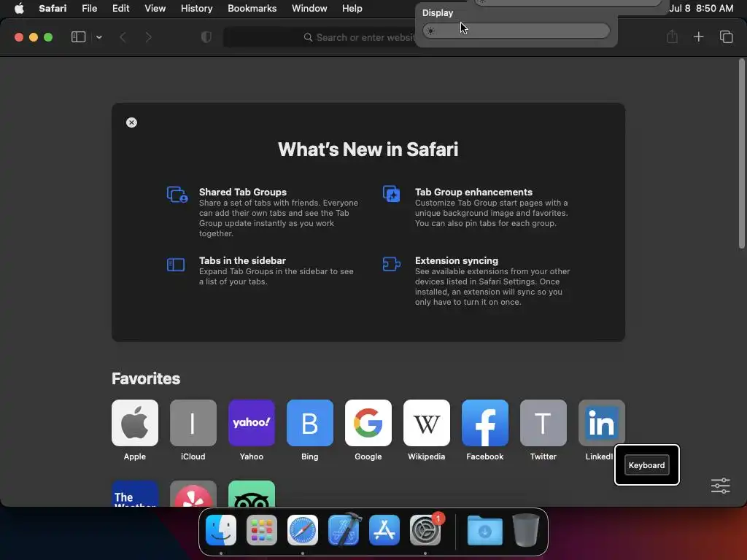The image size is (747, 560).
Task: Open the Bookmarks menu
Action: click(252, 9)
